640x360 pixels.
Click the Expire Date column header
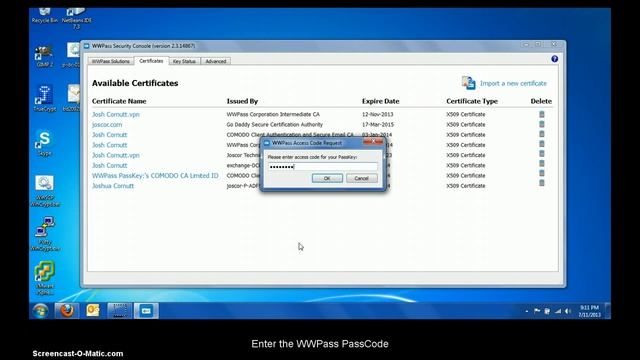coord(380,101)
